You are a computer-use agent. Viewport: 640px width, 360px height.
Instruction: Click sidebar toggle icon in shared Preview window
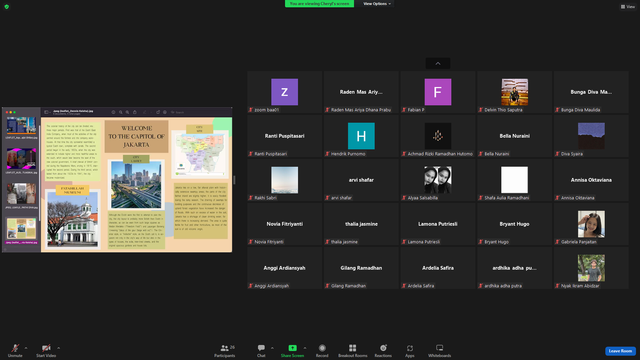[47, 112]
